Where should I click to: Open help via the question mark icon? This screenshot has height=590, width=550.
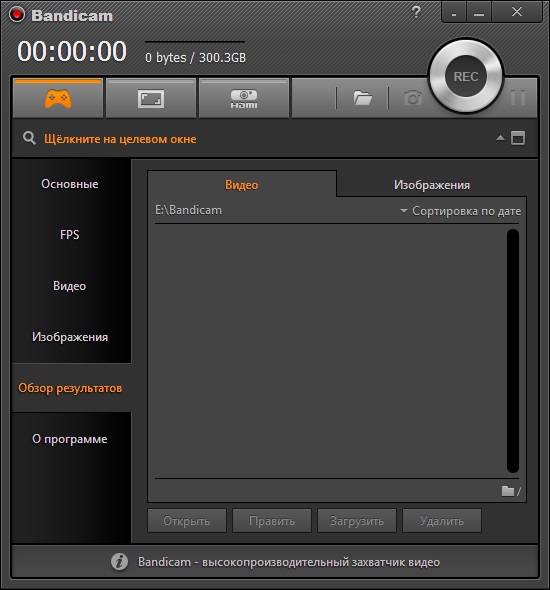[416, 12]
